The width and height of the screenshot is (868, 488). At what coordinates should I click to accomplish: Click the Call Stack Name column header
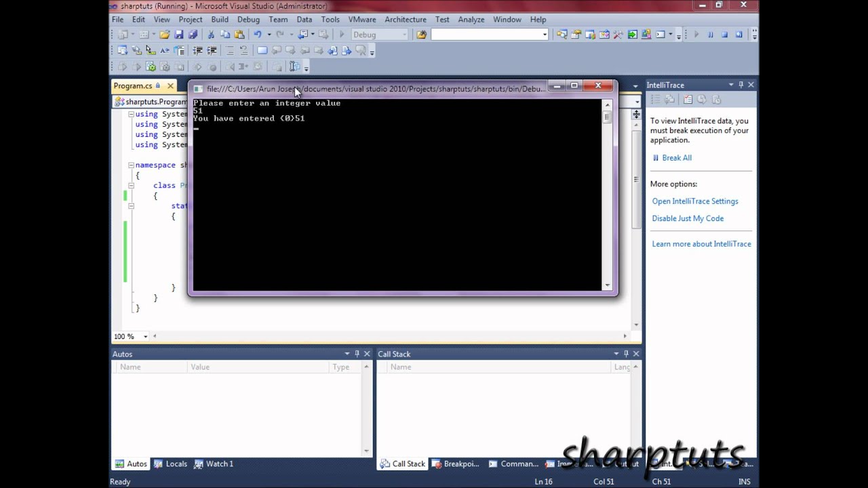(x=499, y=367)
